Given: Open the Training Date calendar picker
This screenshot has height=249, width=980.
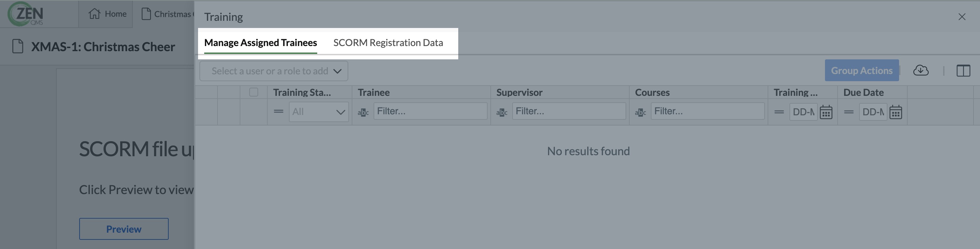Looking at the screenshot, I should (x=826, y=112).
